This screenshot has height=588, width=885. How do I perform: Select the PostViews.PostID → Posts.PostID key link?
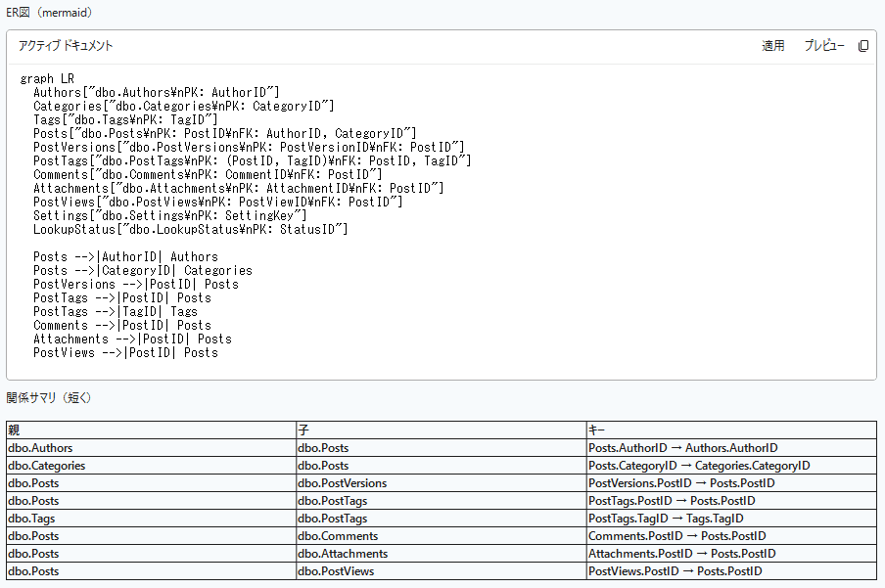tap(675, 570)
